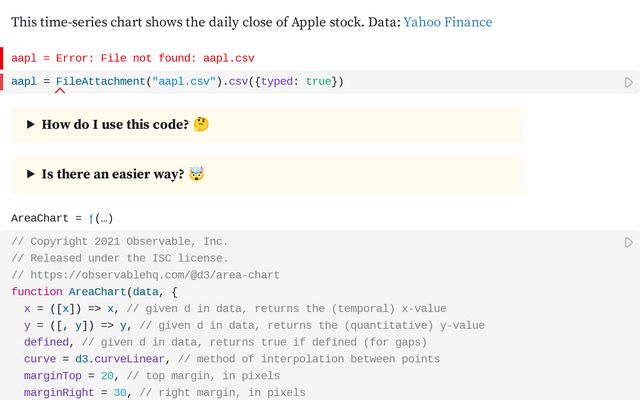Click the blue f function symbol
This screenshot has height=400, width=640.
91,218
